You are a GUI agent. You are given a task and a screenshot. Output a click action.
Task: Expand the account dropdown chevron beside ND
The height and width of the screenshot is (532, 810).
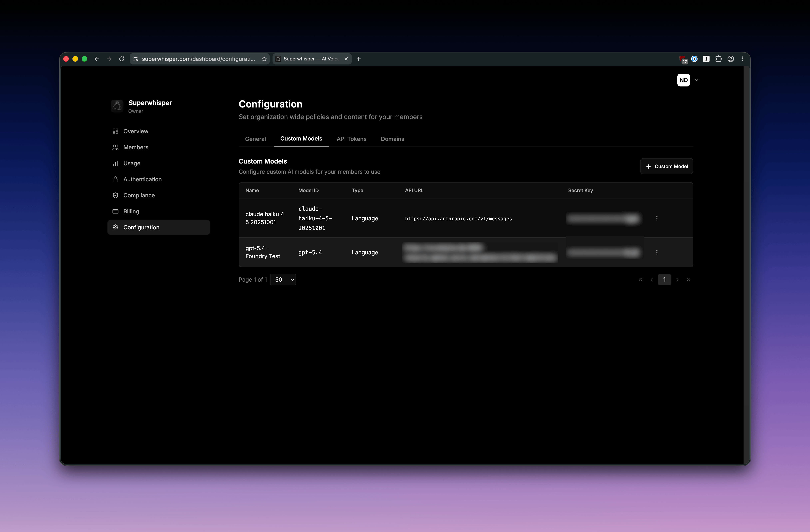696,80
